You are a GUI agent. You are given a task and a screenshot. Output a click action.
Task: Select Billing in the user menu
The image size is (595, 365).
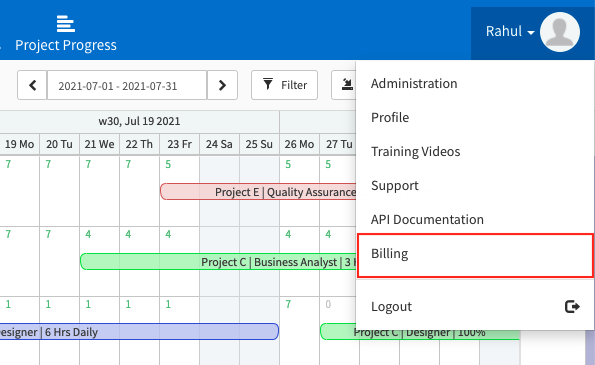pyautogui.click(x=475, y=255)
